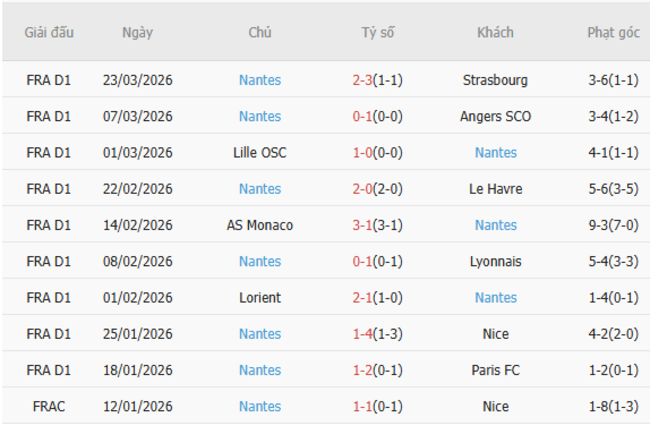Viewport: 650px width, 434px height.
Task: Click the Lyonnais away team
Action: [x=495, y=261]
